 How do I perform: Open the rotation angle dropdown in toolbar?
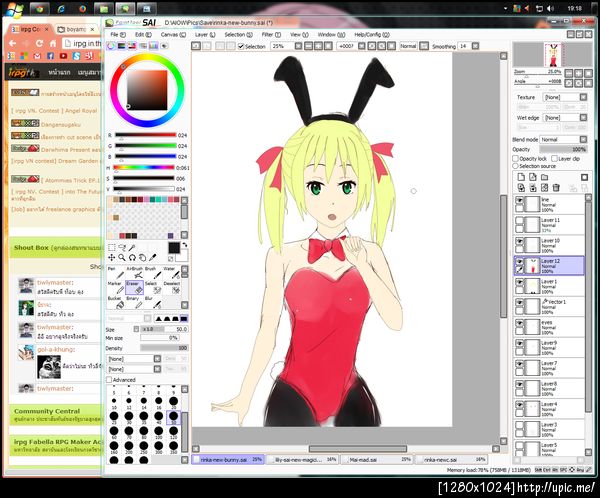click(x=361, y=46)
